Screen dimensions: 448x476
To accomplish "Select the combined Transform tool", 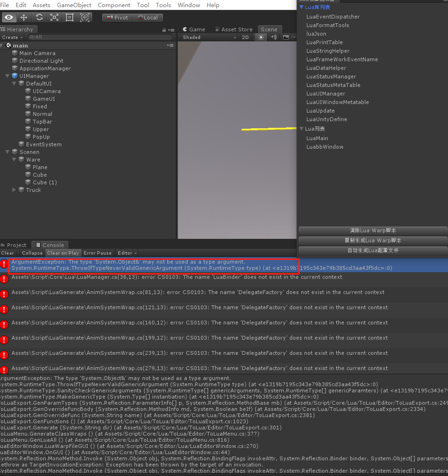I will click(85, 18).
